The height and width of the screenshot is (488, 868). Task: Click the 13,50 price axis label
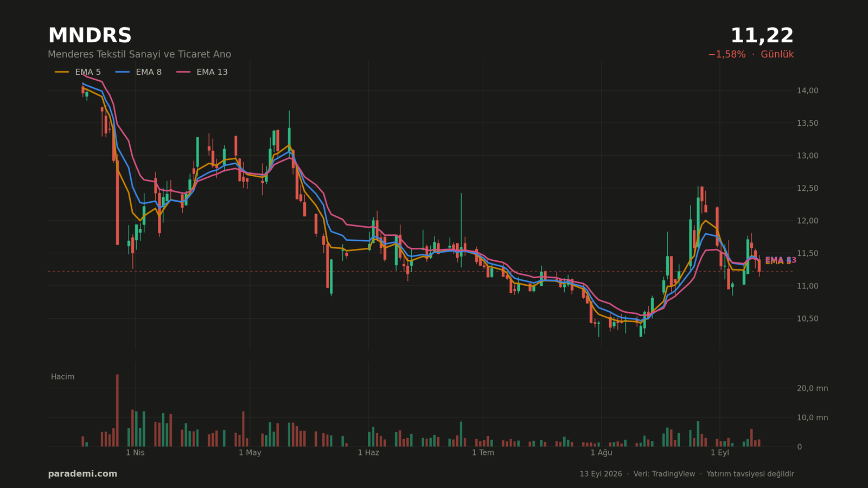(807, 123)
